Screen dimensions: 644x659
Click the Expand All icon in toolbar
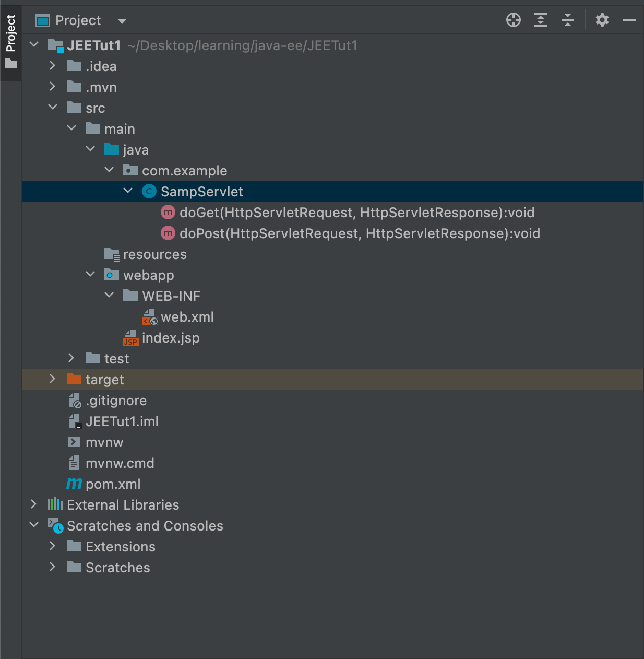540,20
